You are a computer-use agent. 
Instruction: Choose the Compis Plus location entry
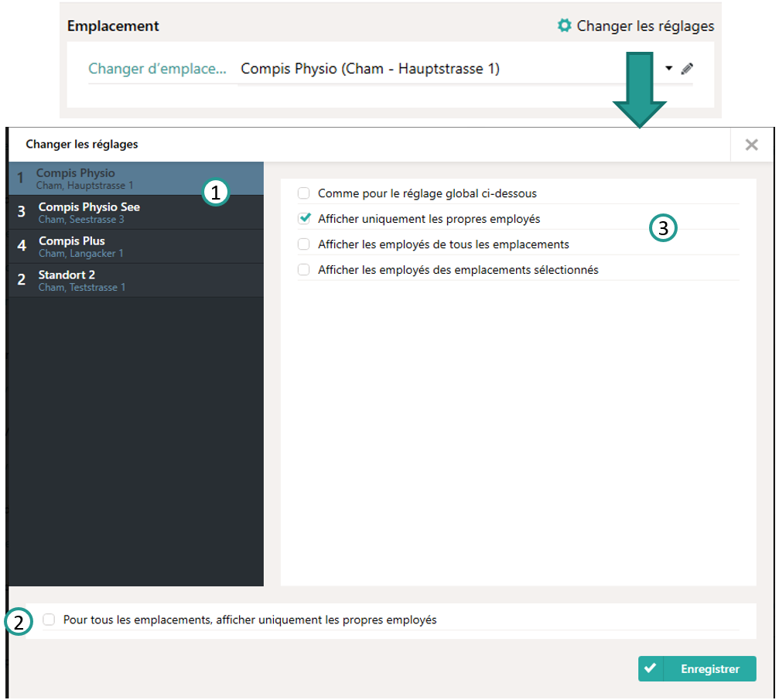pos(72,247)
